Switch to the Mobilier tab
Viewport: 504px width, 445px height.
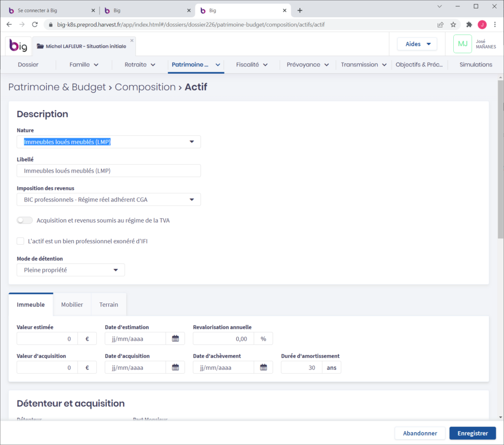tap(72, 304)
